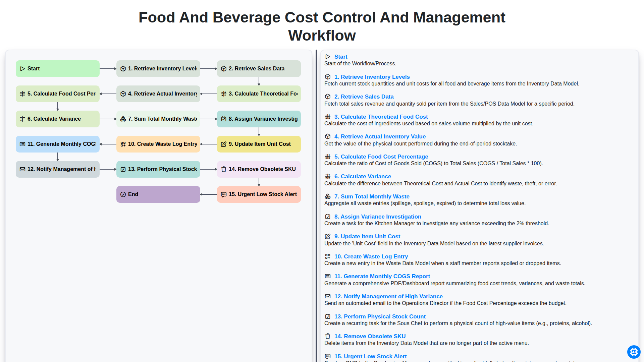The width and height of the screenshot is (644, 362).
Task: Click the play icon beside Start in details list
Action: [328, 57]
